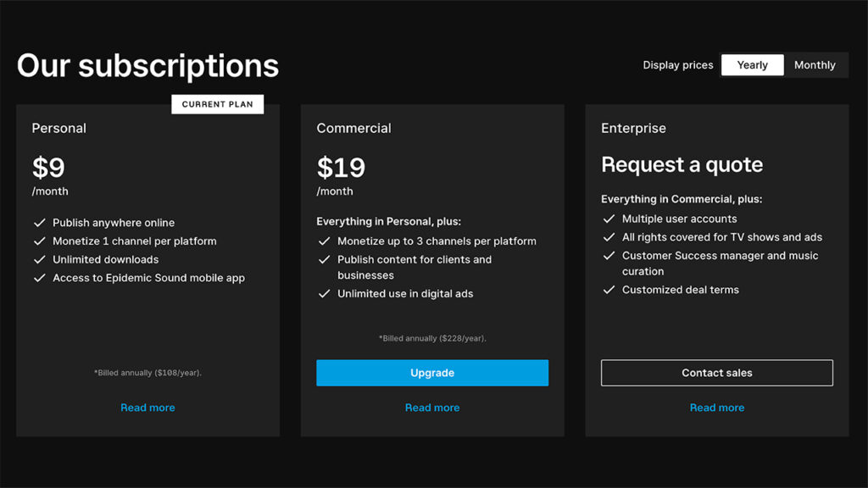Click the Commercial plan title

(x=353, y=129)
